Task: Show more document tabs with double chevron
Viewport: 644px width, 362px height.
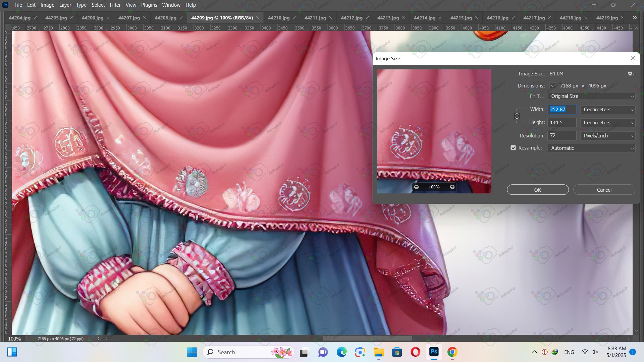Action: [635, 18]
